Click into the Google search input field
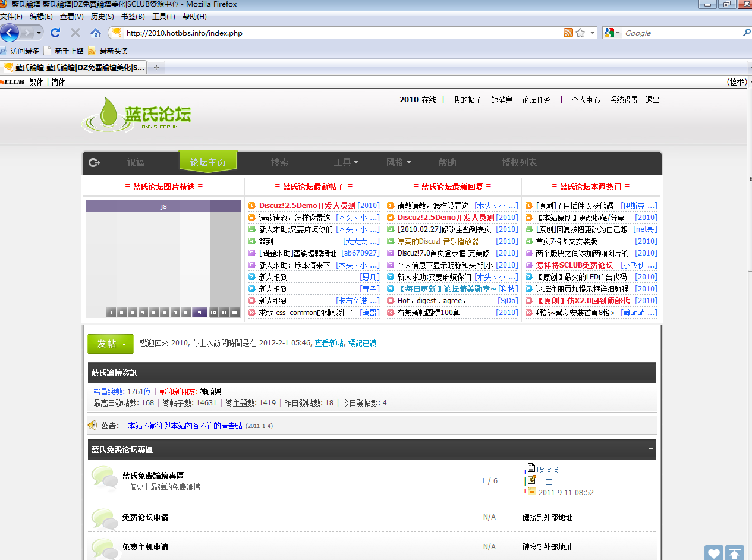 [x=681, y=33]
